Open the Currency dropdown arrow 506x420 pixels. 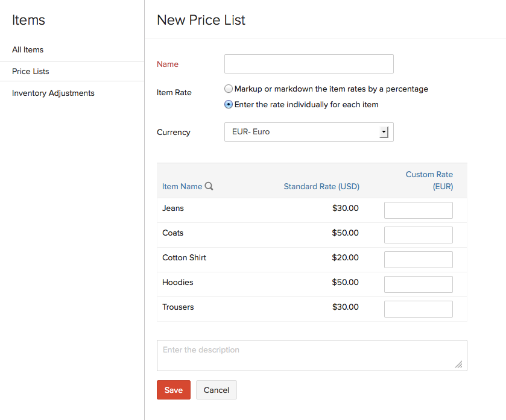tap(384, 131)
